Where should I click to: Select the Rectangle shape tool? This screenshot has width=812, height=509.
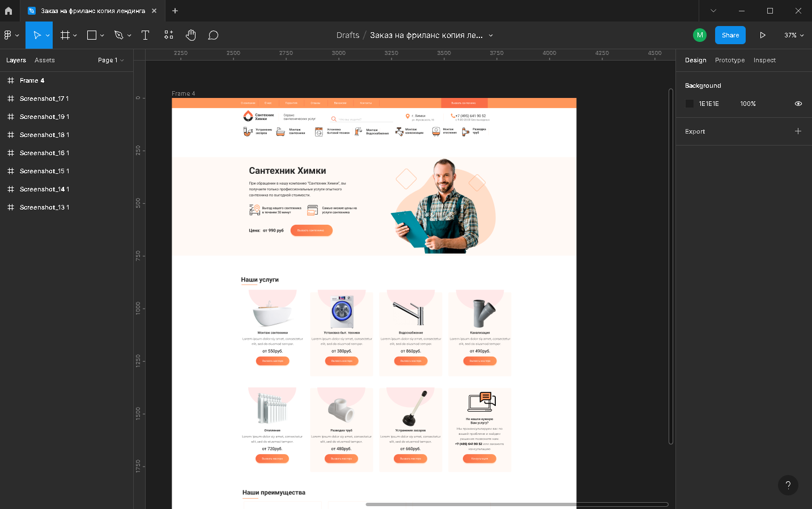pos(92,35)
